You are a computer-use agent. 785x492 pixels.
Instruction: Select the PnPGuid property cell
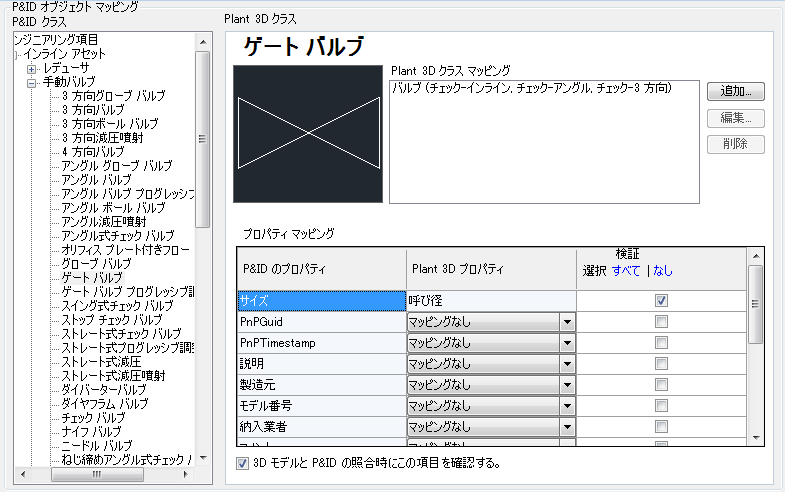click(321, 322)
